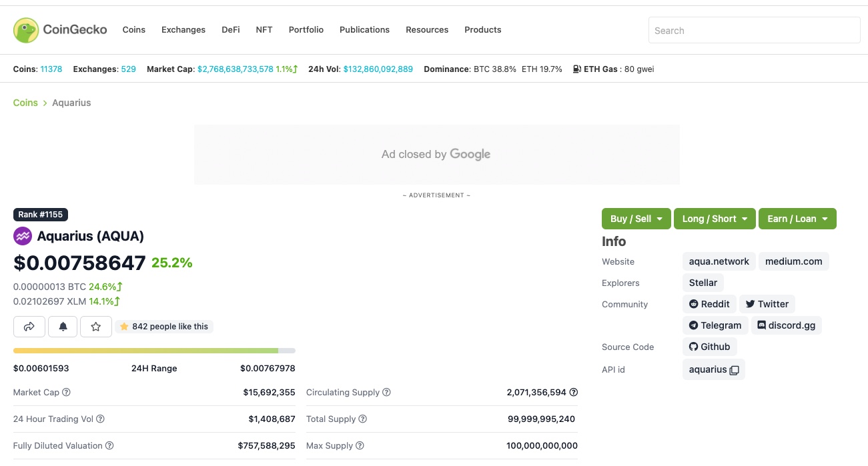Open the Long / Short dropdown
The height and width of the screenshot is (466, 868).
715,219
